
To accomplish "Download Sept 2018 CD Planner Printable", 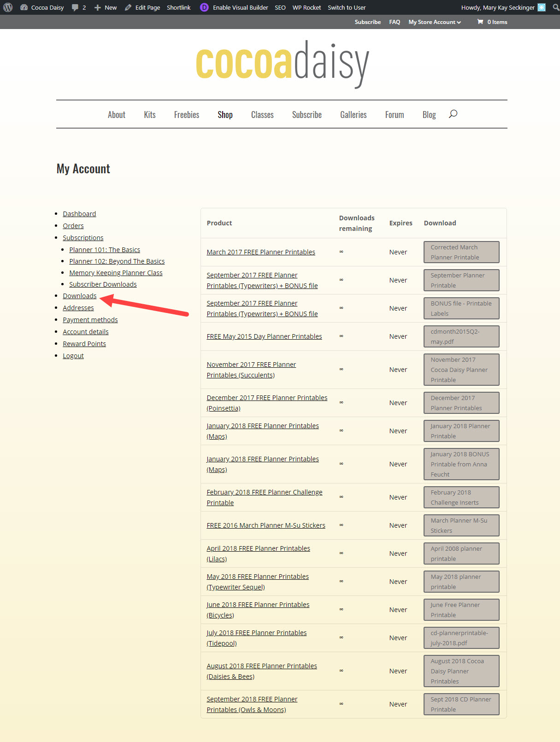I will point(461,704).
